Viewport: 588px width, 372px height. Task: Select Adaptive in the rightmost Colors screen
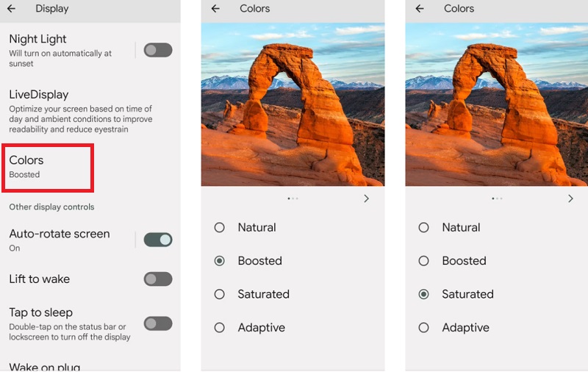(x=497, y=327)
